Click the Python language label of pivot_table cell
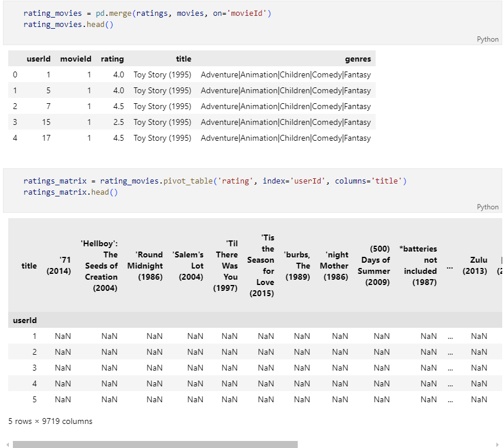 pyautogui.click(x=488, y=207)
